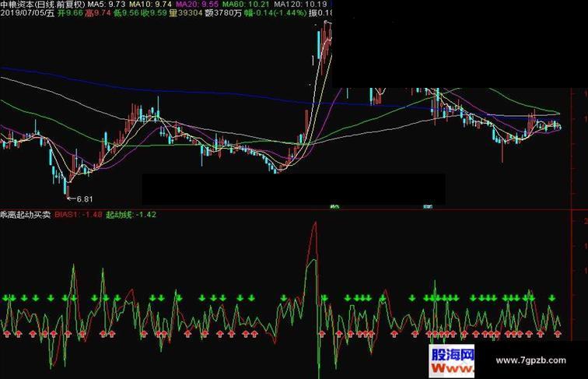Screen dimensions: 588x379
Task: Click the change value 幅-0.14(-1.44%)
Action: click(275, 13)
